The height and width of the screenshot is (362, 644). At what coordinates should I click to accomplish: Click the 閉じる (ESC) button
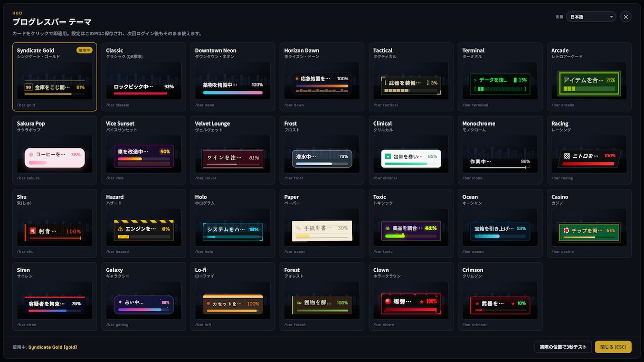click(x=613, y=347)
